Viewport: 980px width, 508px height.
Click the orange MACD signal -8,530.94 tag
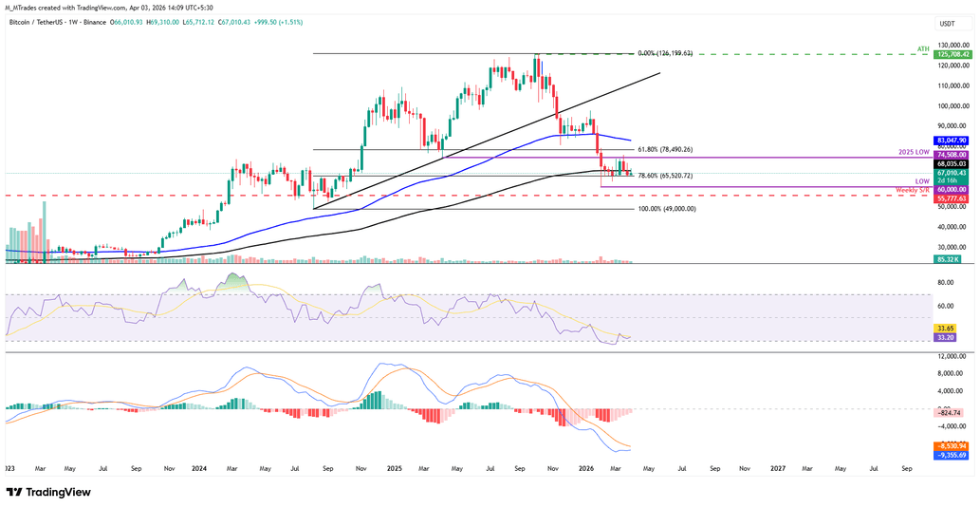tap(952, 445)
